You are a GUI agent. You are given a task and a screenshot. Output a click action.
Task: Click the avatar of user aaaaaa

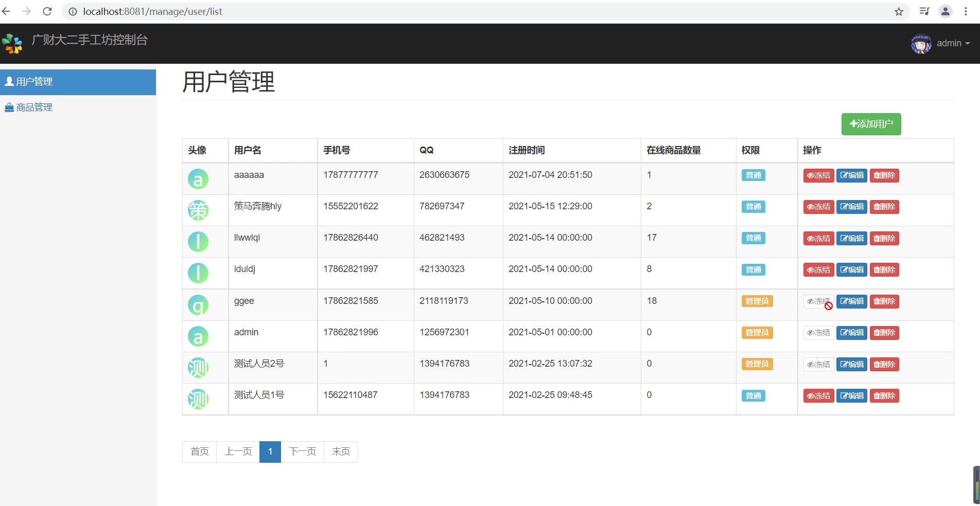tap(198, 179)
